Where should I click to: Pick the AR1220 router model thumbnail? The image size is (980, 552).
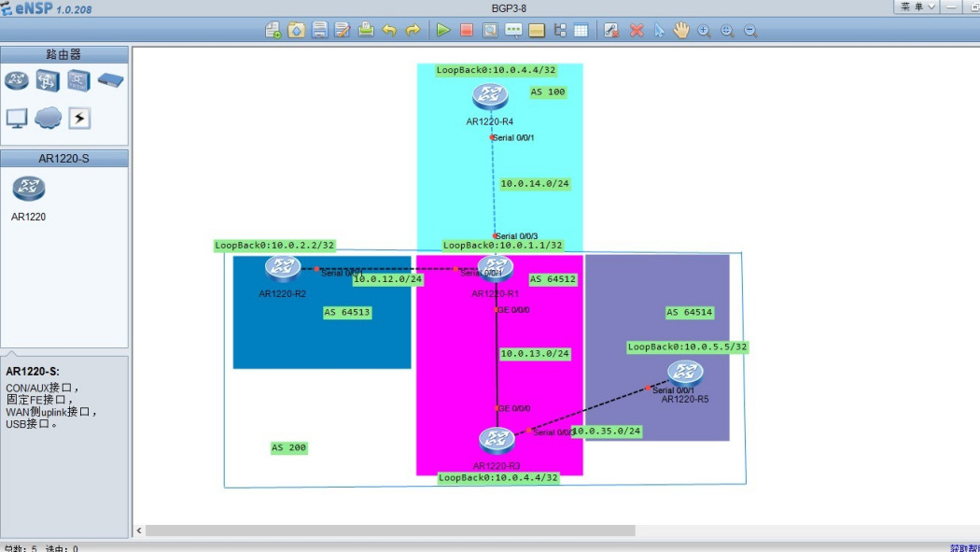[x=29, y=188]
